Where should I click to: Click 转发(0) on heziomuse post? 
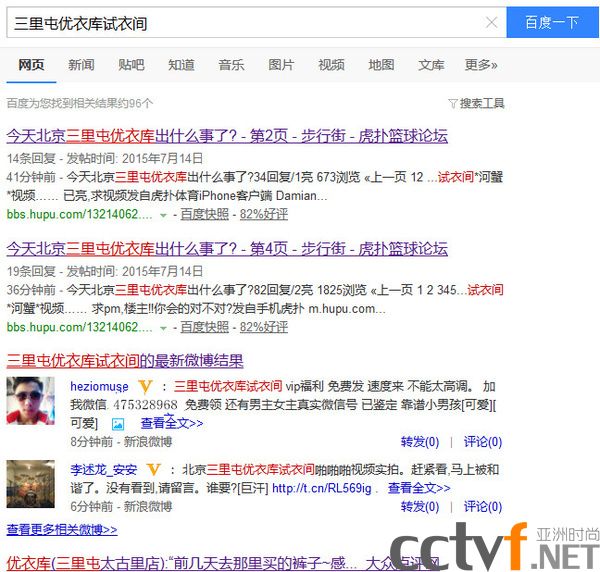tap(420, 442)
